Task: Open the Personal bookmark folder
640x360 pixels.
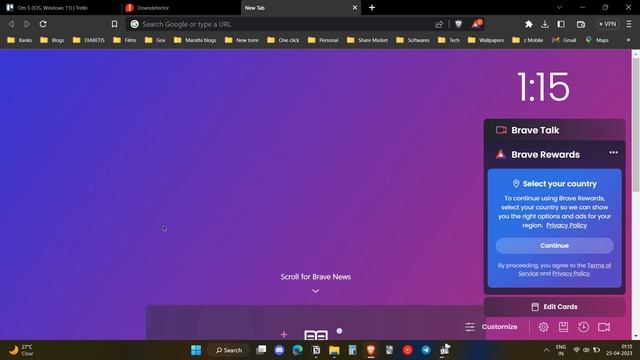Action: click(x=323, y=40)
